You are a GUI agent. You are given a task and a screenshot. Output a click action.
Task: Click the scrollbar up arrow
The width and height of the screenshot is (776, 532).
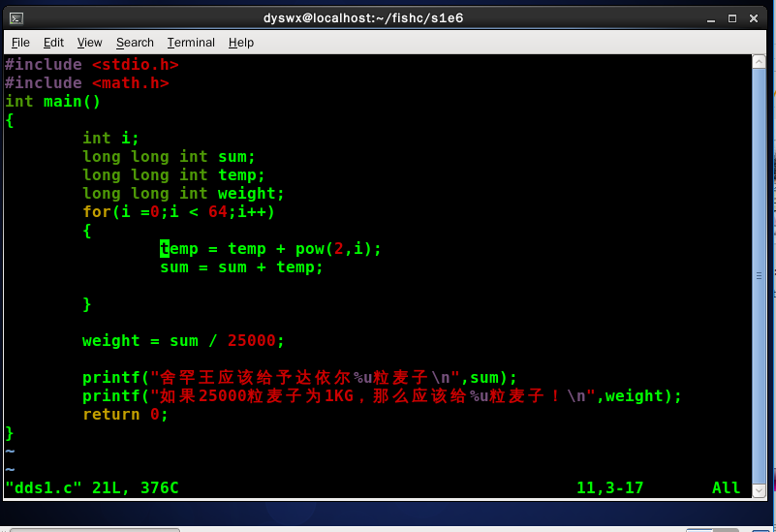760,61
